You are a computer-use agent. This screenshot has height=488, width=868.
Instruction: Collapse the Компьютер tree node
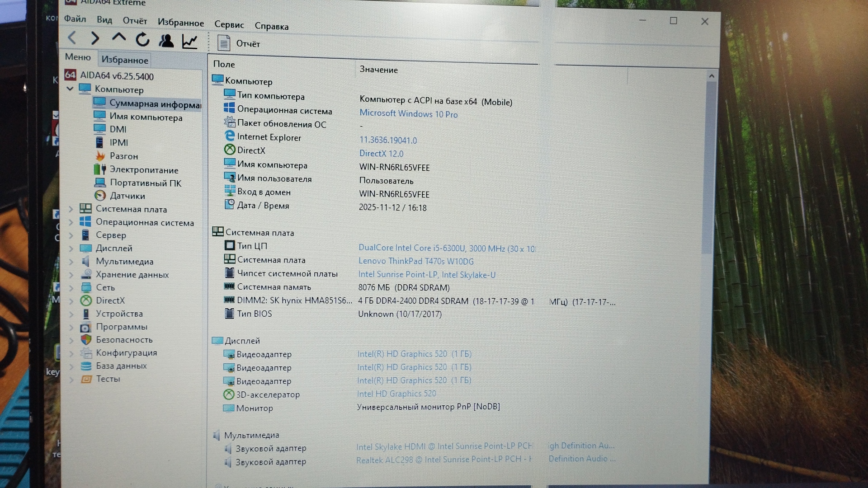coord(70,89)
